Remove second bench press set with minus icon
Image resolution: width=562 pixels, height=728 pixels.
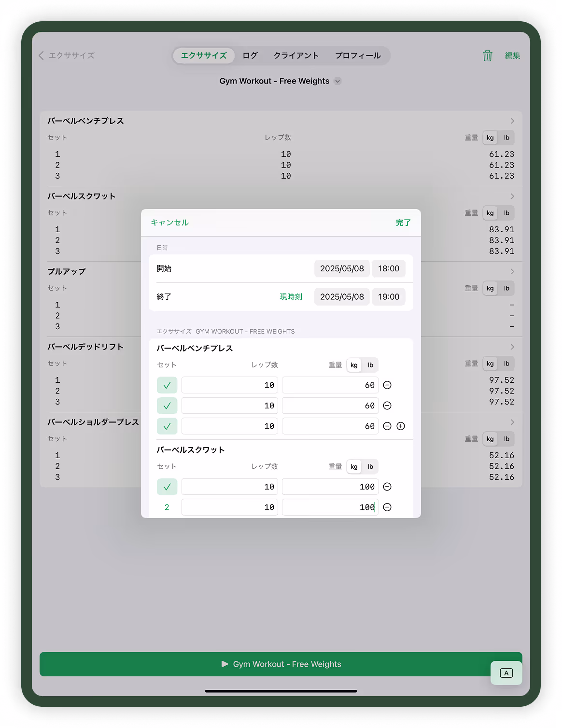[x=387, y=406]
